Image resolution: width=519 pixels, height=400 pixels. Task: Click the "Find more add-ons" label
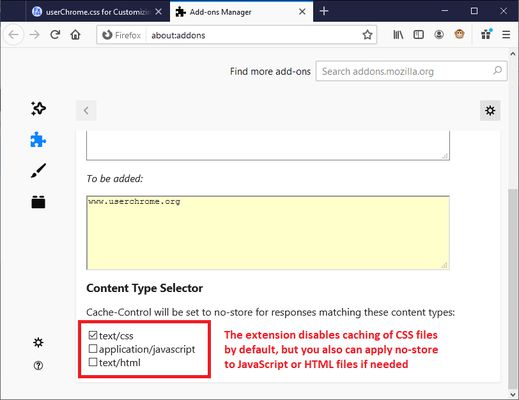coord(270,71)
